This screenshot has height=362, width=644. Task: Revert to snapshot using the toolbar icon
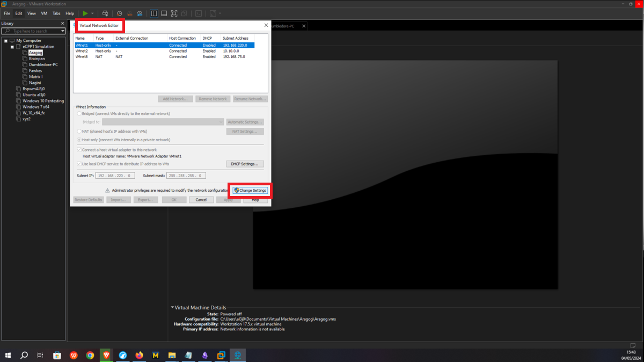129,13
